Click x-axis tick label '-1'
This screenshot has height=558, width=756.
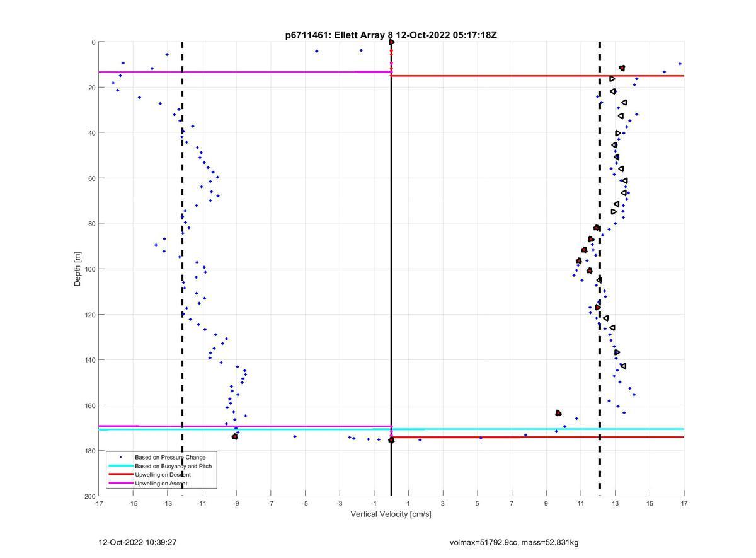click(x=374, y=503)
